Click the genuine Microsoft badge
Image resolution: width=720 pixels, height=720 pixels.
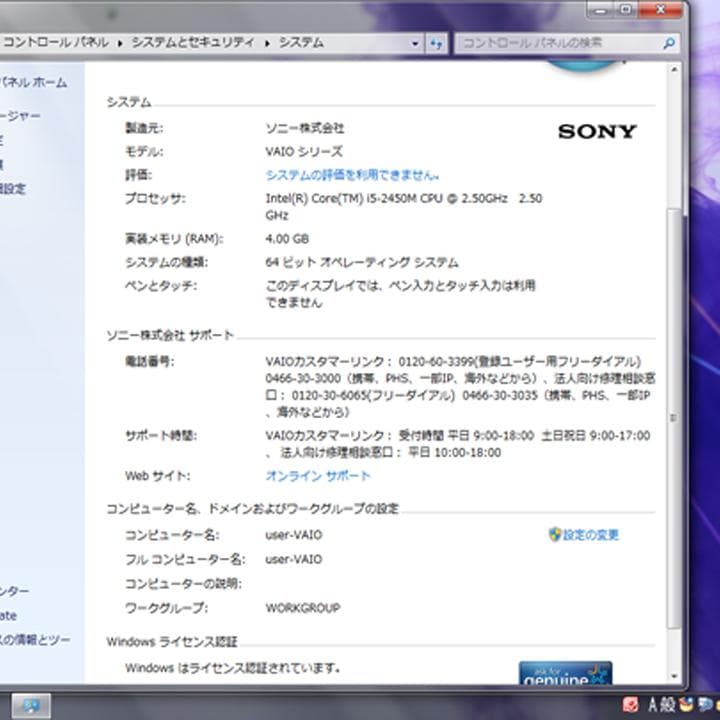point(565,673)
